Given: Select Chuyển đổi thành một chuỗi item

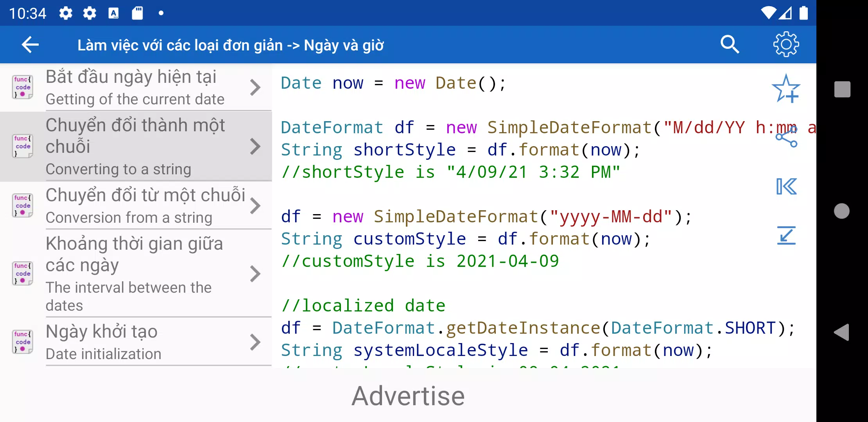Looking at the screenshot, I should click(136, 147).
